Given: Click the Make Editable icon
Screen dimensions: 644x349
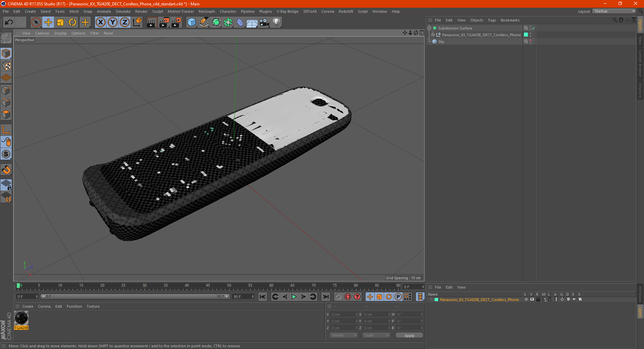Looking at the screenshot, I should coord(6,38).
